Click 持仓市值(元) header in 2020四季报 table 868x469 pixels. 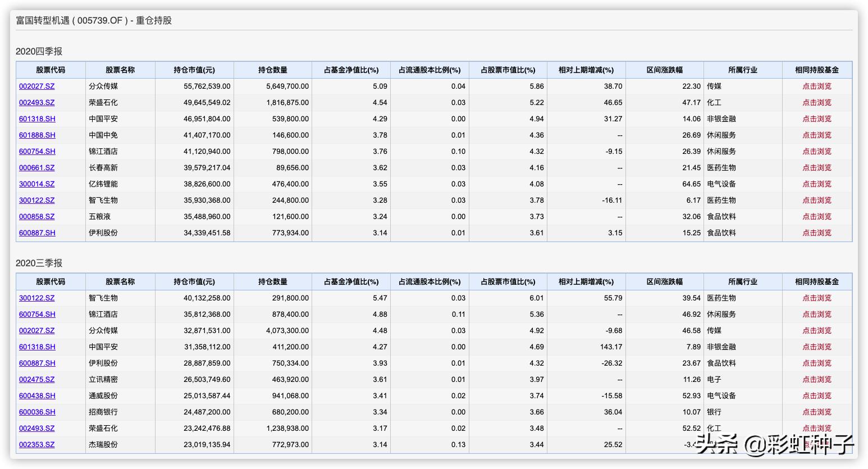pyautogui.click(x=194, y=70)
